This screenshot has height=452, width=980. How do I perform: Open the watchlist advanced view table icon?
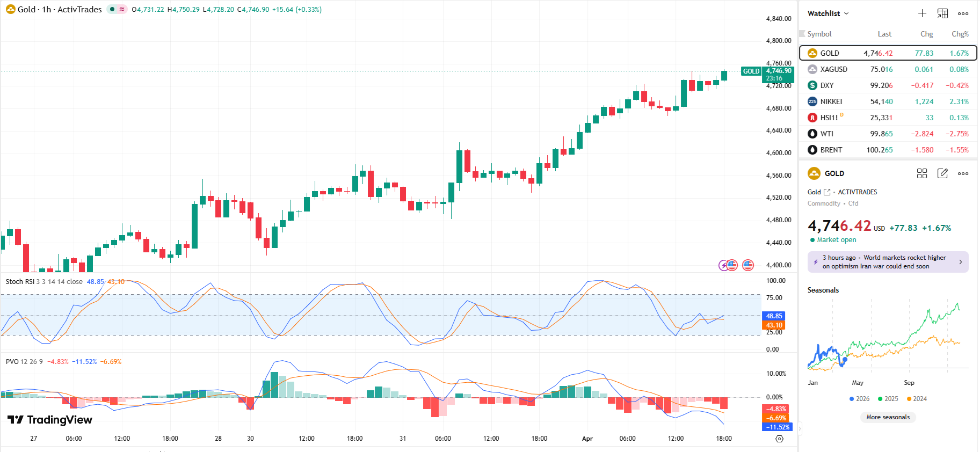(942, 13)
